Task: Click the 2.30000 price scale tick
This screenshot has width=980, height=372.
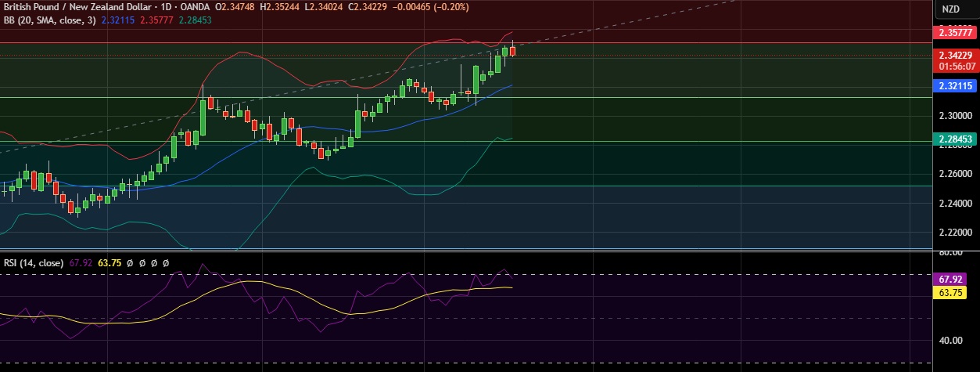Action: coord(956,115)
